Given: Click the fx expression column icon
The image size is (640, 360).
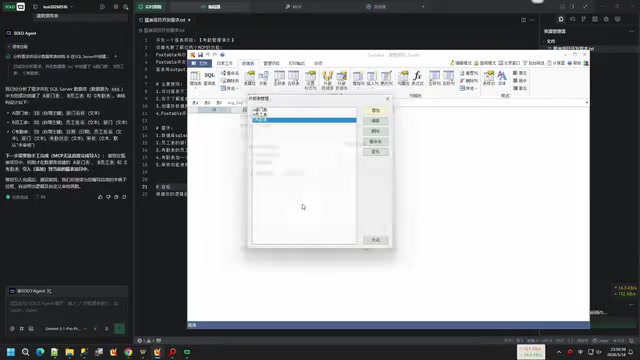Looking at the screenshot, I should click(417, 78).
